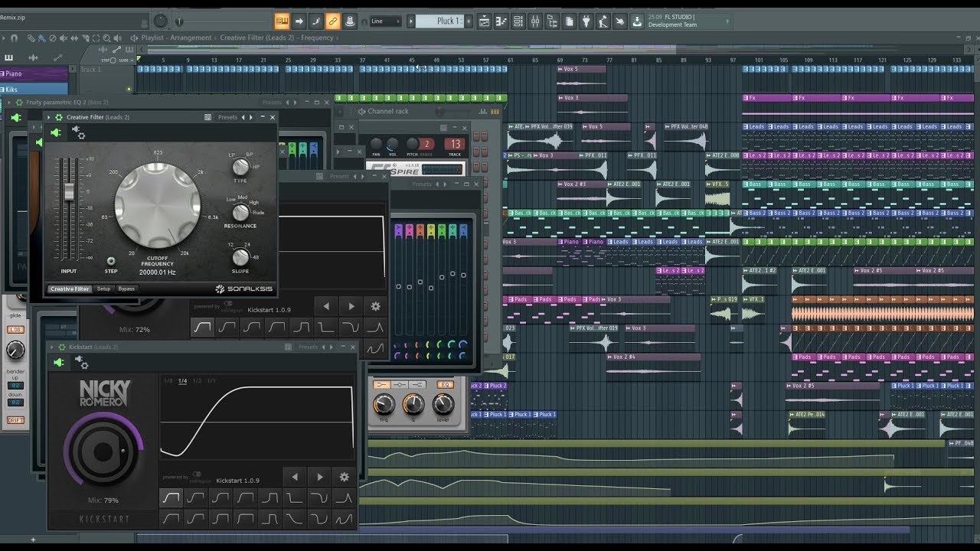
Task: Select the 1/2 rate in Kickstart
Action: click(x=197, y=380)
